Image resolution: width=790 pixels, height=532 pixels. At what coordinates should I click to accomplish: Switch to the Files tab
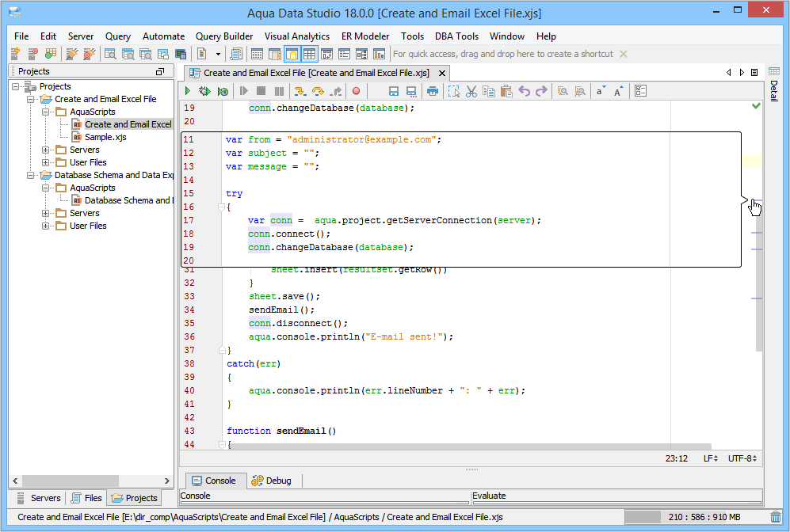(86, 498)
